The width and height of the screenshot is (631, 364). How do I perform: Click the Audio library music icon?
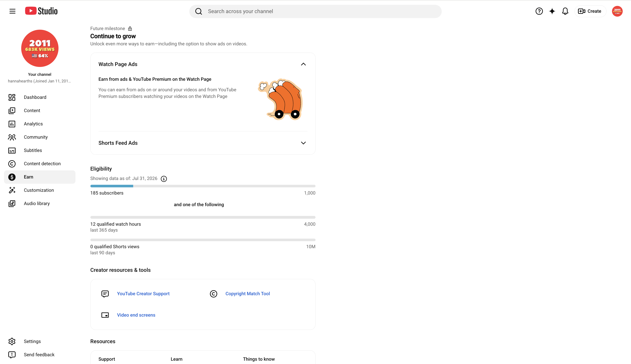click(x=12, y=204)
